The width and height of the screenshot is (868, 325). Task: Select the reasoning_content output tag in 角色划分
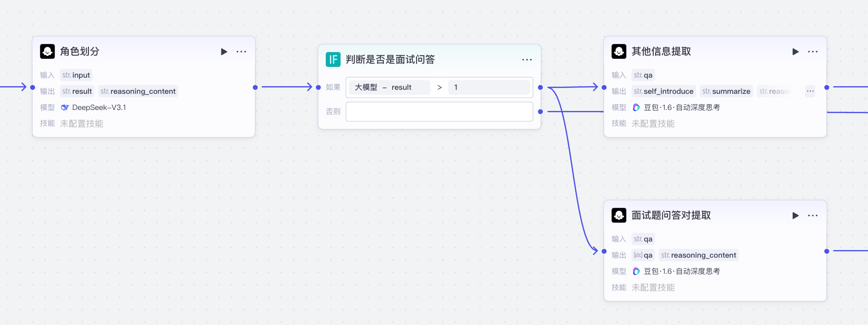click(x=138, y=91)
